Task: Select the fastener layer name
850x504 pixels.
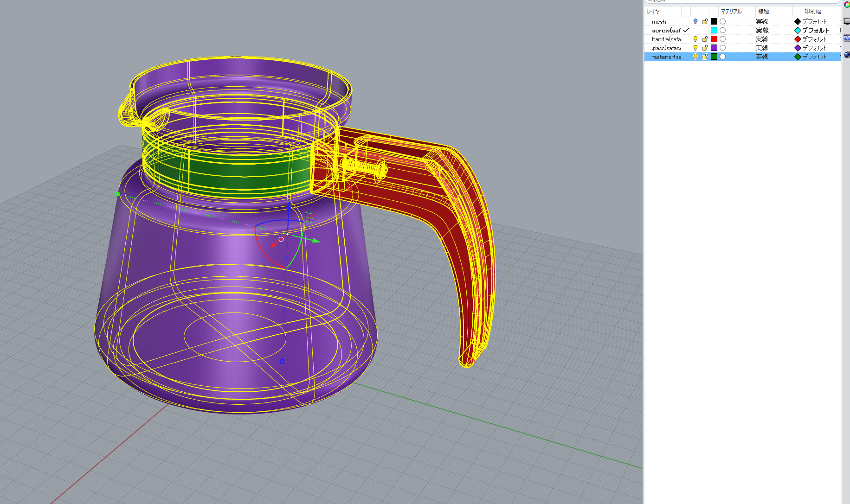Action: coord(666,57)
